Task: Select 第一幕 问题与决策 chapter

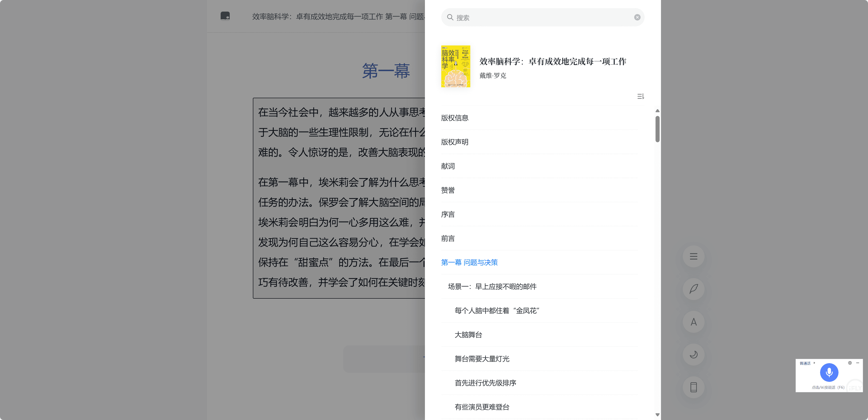Action: click(x=469, y=262)
